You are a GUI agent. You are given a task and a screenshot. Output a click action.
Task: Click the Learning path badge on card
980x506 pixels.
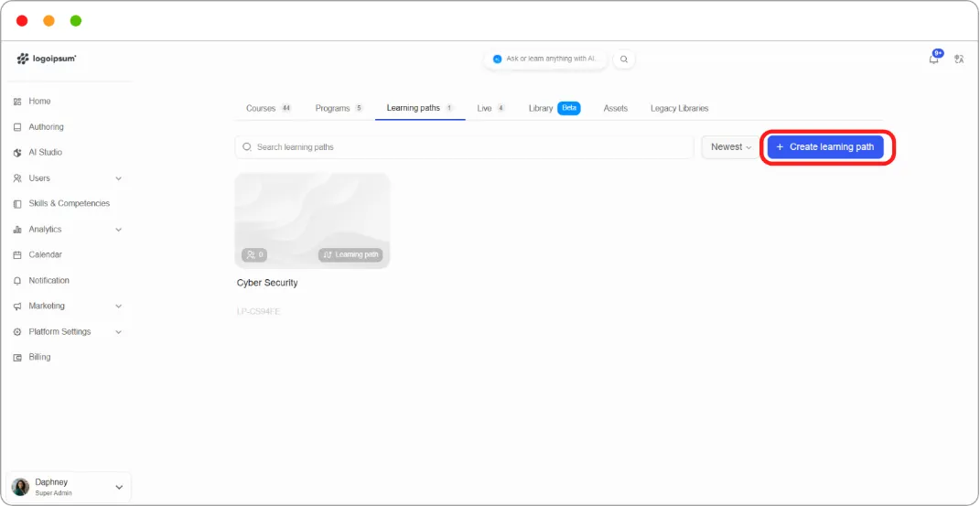click(350, 255)
